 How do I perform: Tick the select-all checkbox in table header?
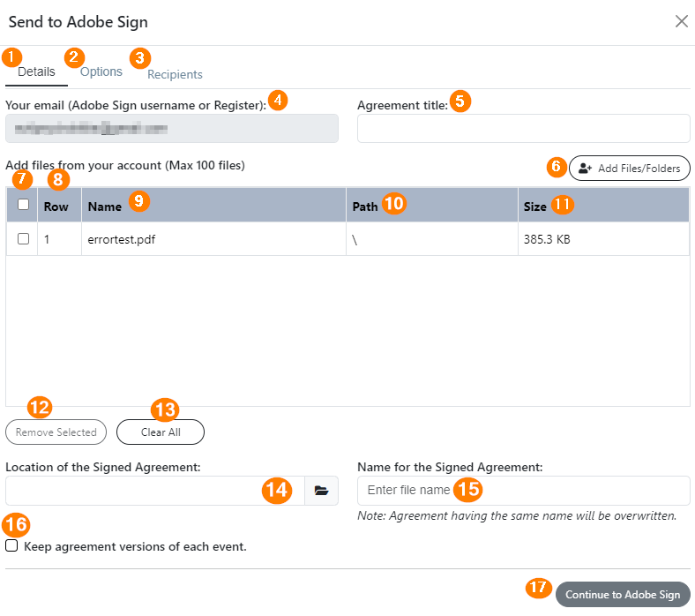23,205
